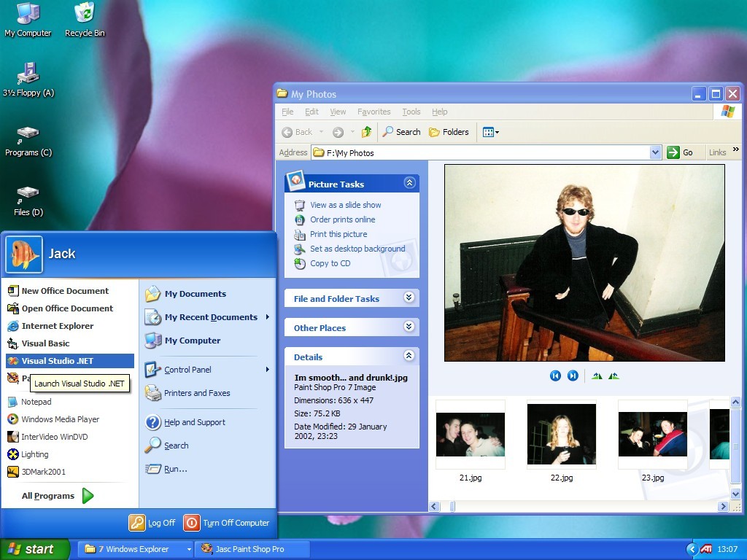747x560 pixels.
Task: Rotate picture counterclockwise
Action: point(614,376)
